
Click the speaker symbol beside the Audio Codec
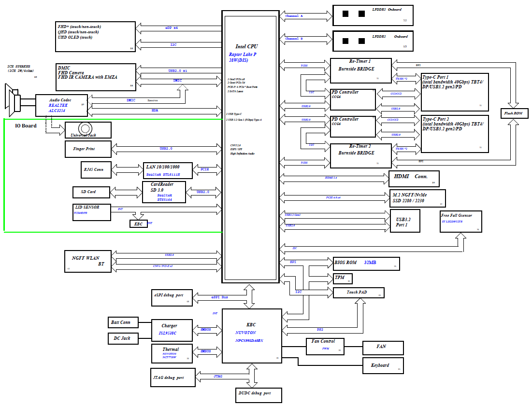14,102
